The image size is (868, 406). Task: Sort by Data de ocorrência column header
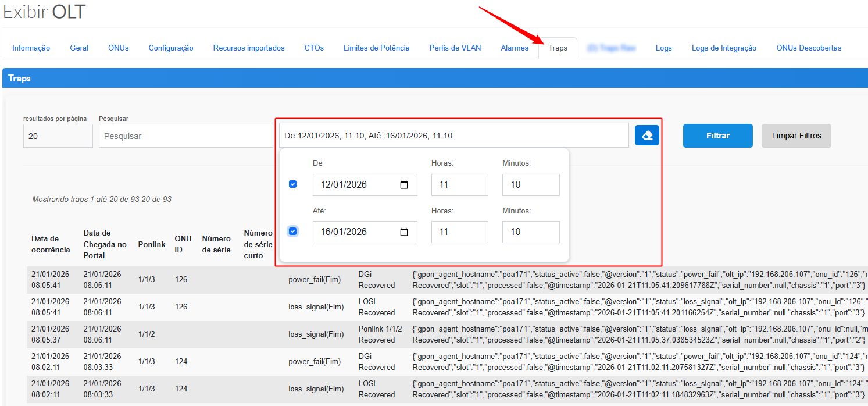click(51, 244)
